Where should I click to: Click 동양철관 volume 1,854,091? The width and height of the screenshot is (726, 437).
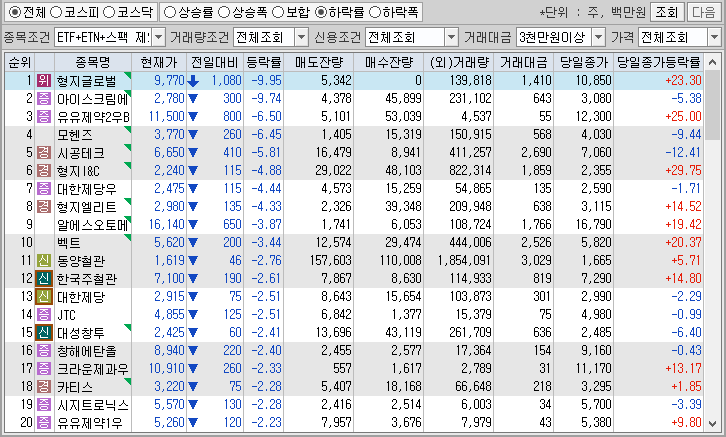(464, 261)
